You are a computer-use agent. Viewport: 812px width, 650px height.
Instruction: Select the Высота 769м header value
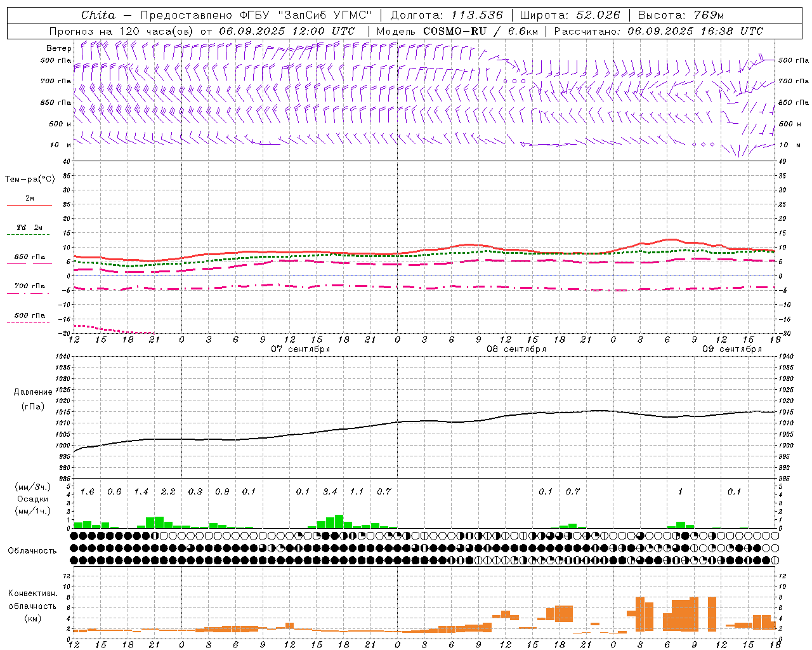click(681, 15)
